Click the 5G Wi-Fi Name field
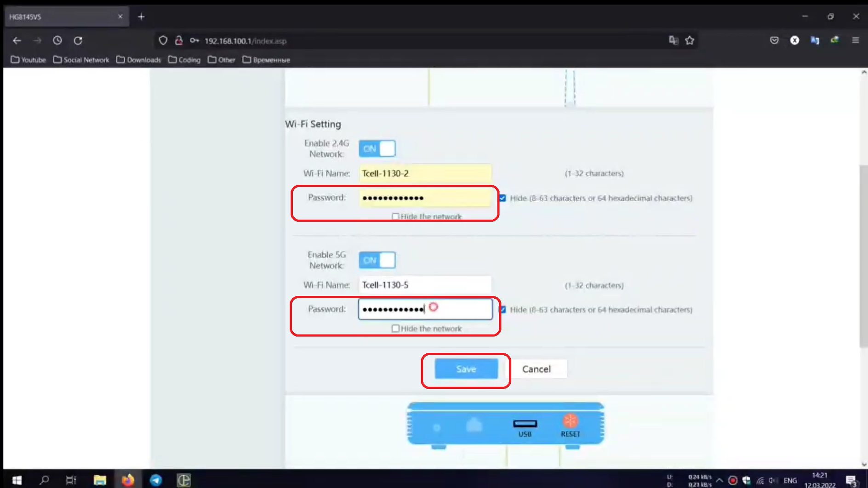 (x=425, y=285)
